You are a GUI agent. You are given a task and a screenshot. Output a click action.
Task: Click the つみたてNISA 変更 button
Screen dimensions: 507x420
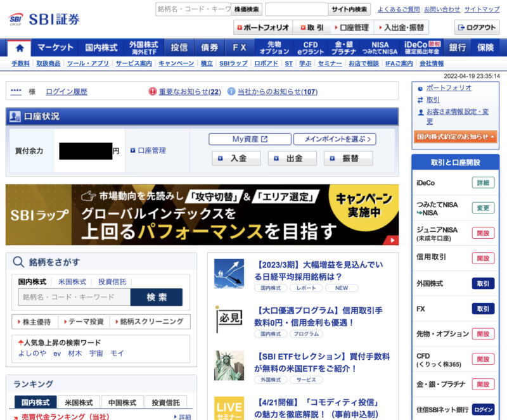(483, 208)
